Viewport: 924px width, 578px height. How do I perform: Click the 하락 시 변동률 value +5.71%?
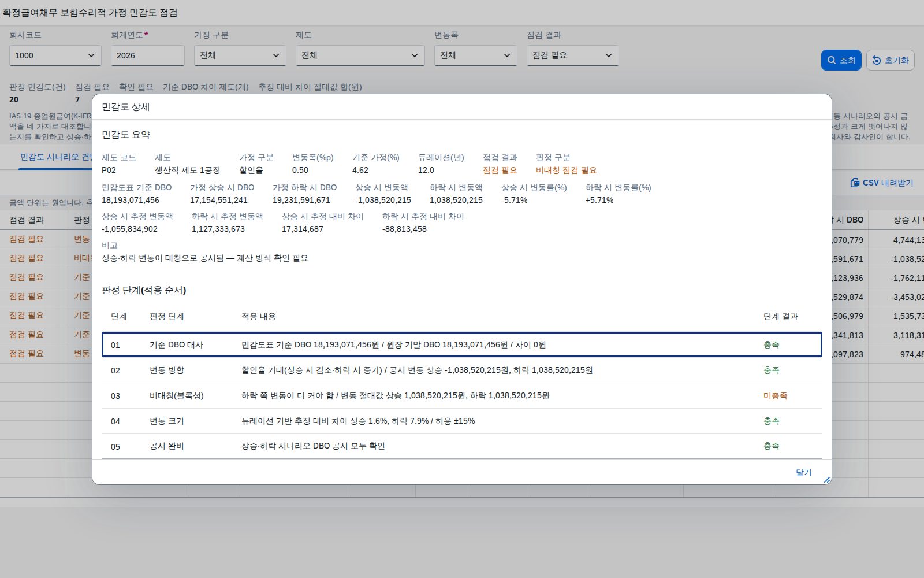click(x=599, y=200)
